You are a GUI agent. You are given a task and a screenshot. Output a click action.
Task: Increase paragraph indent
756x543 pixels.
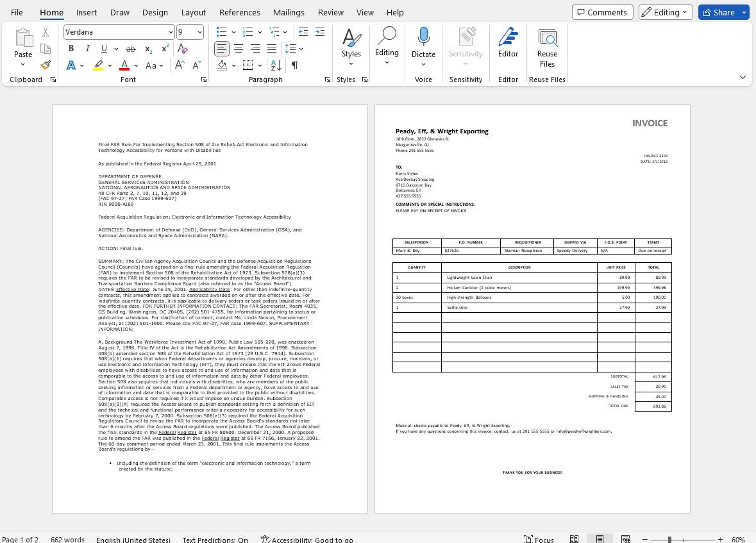(x=320, y=32)
